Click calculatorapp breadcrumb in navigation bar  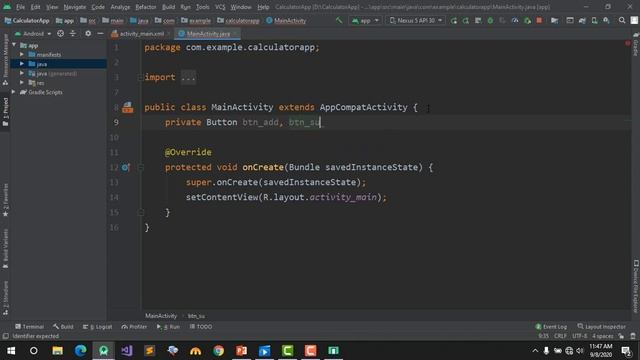pos(238,20)
